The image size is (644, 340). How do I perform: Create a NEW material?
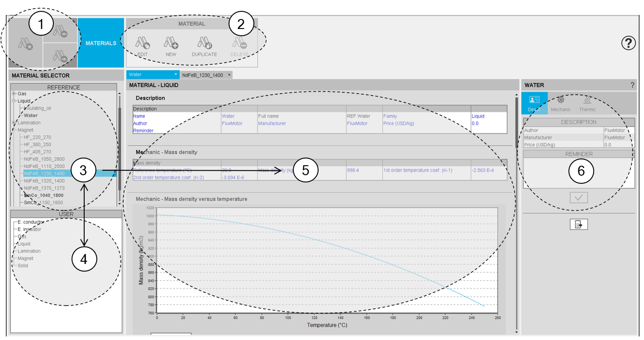tap(171, 44)
